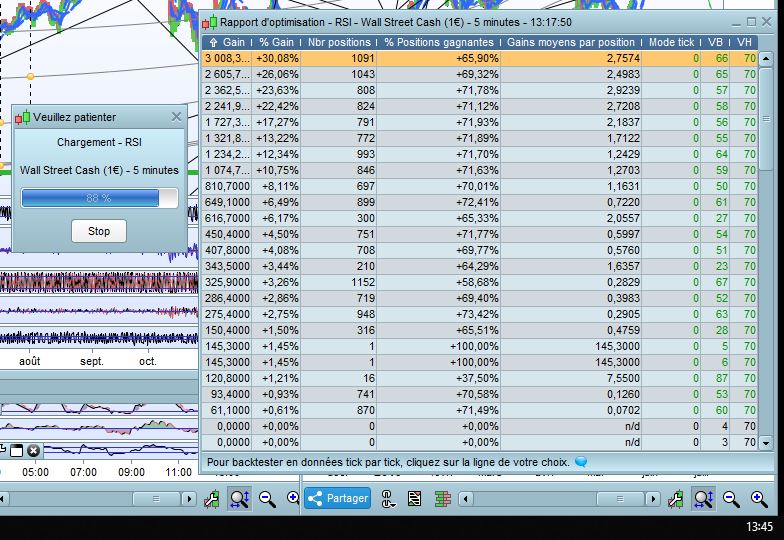
Task: Click the window icon on indicator panel
Action: click(16, 450)
